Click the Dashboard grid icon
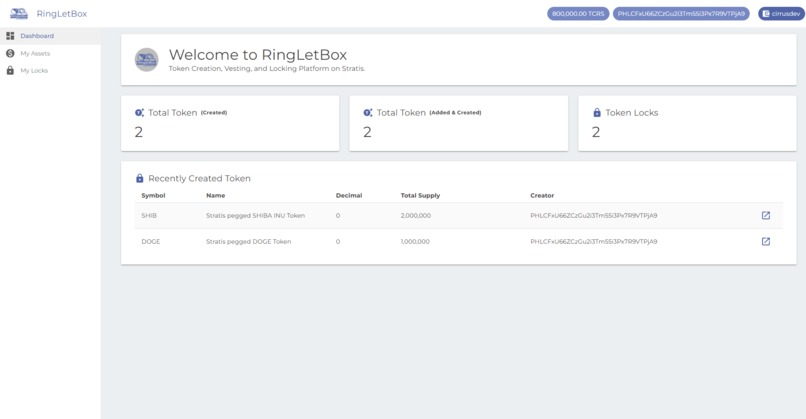The width and height of the screenshot is (806, 419). [x=10, y=36]
